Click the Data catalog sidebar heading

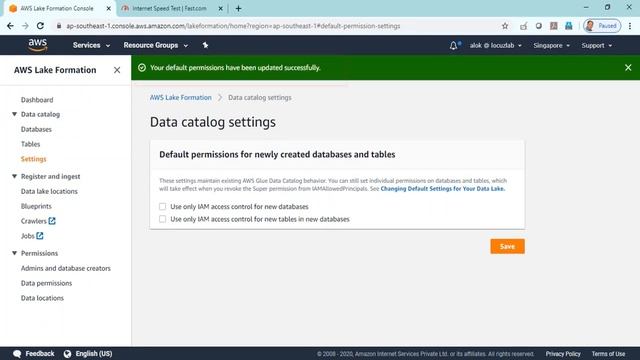click(40, 114)
